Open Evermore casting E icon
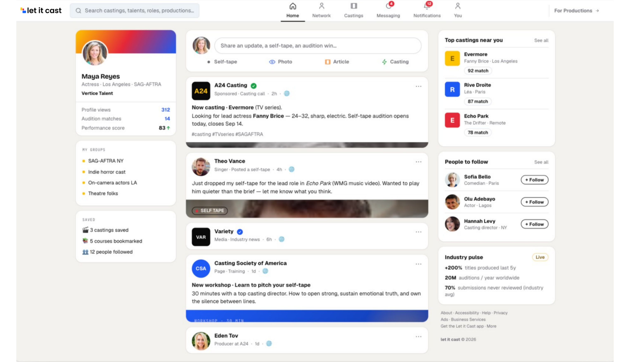The width and height of the screenshot is (644, 362). [452, 58]
